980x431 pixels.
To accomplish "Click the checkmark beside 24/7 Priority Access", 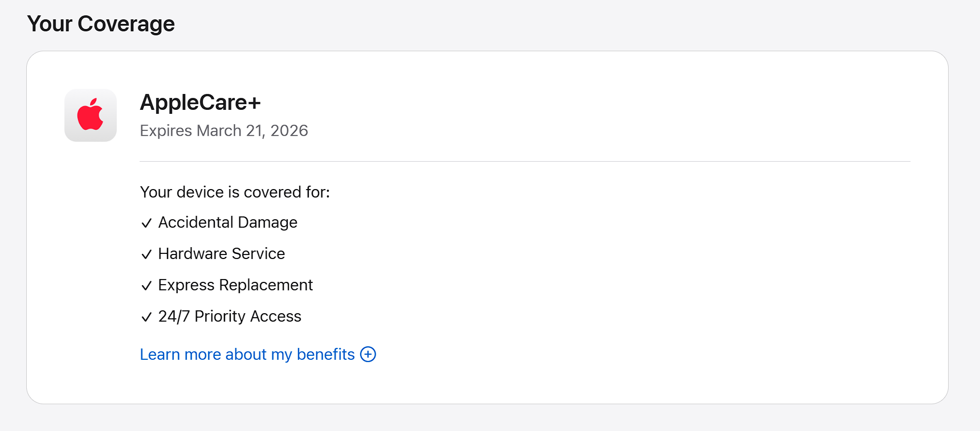I will tap(146, 317).
